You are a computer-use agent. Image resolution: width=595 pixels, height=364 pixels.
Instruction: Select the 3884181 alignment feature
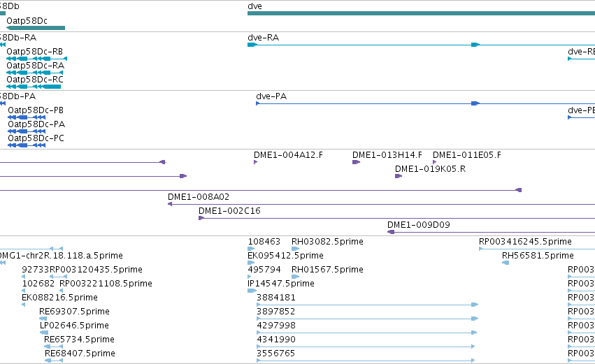(367, 305)
